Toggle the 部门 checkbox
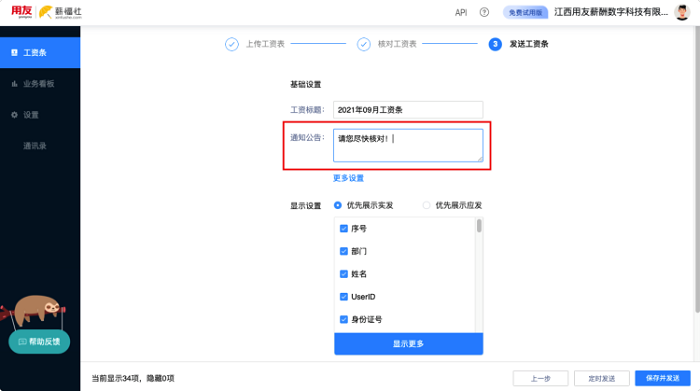 [x=344, y=251]
